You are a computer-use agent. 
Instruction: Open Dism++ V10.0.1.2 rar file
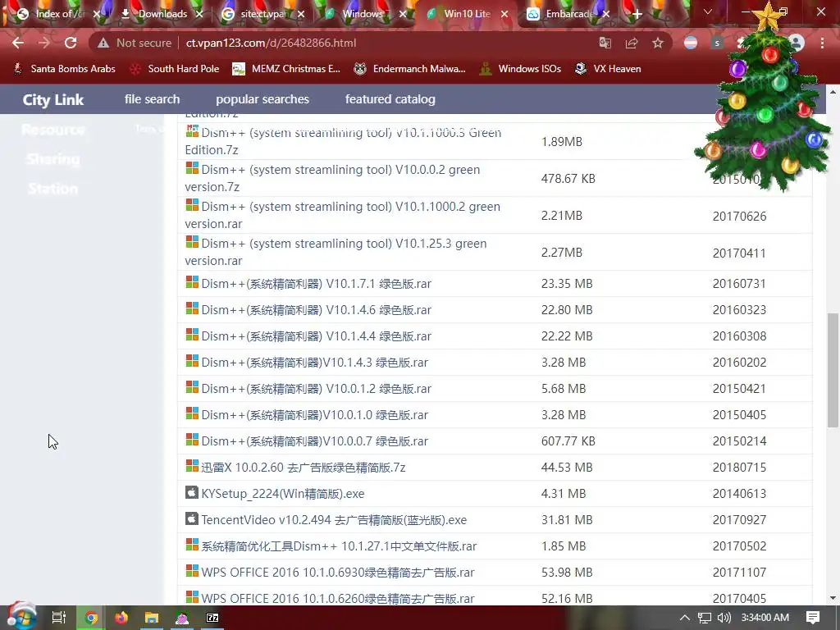click(x=316, y=388)
